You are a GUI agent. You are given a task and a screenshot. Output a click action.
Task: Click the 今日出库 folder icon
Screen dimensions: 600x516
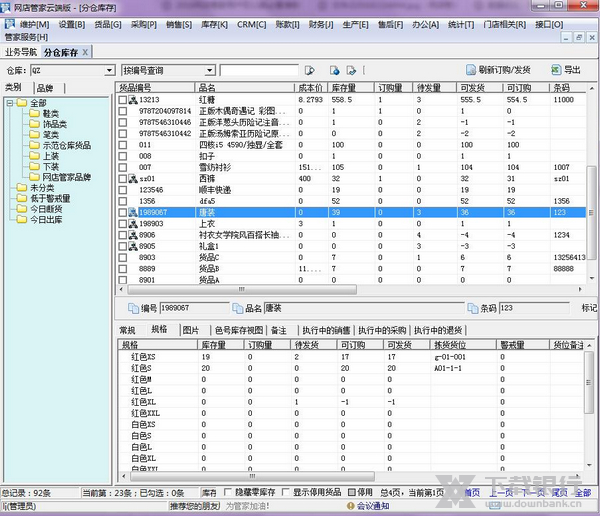pos(22,219)
